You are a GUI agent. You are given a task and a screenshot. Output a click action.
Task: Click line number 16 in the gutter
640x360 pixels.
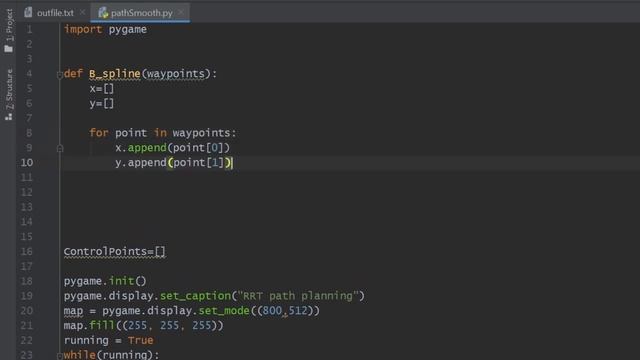pyautogui.click(x=27, y=251)
